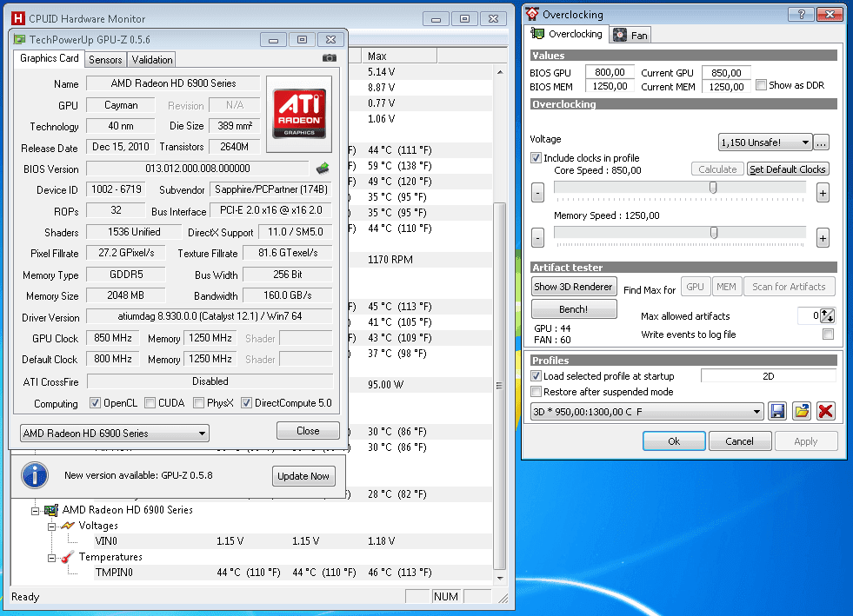Toggle Load selected profile at startup
This screenshot has width=853, height=616.
[x=536, y=376]
